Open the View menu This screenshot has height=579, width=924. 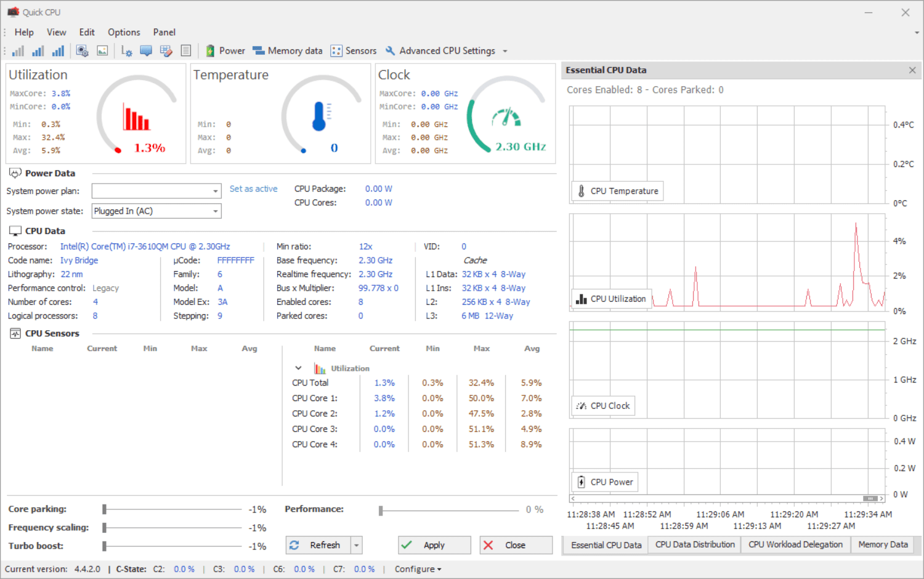pyautogui.click(x=56, y=32)
